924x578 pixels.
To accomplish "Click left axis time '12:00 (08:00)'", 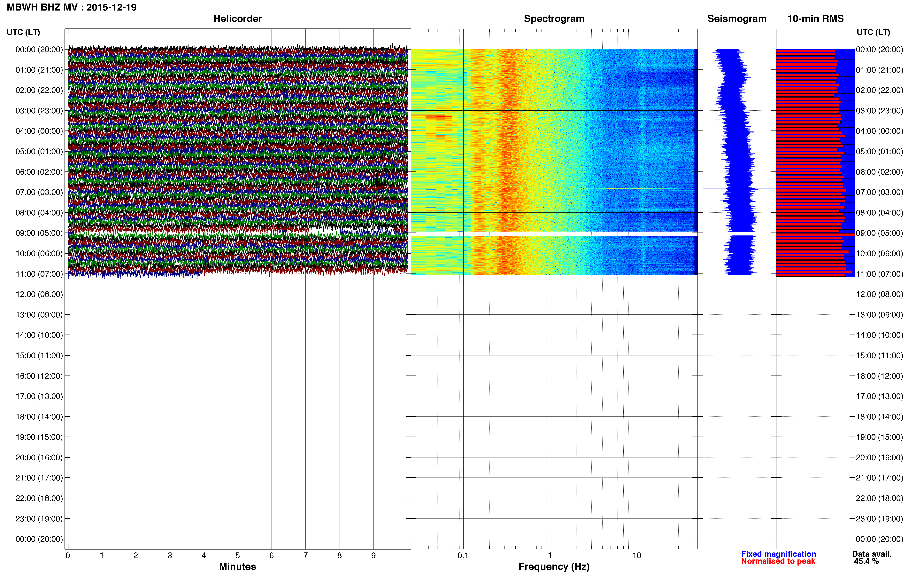I will tap(39, 294).
